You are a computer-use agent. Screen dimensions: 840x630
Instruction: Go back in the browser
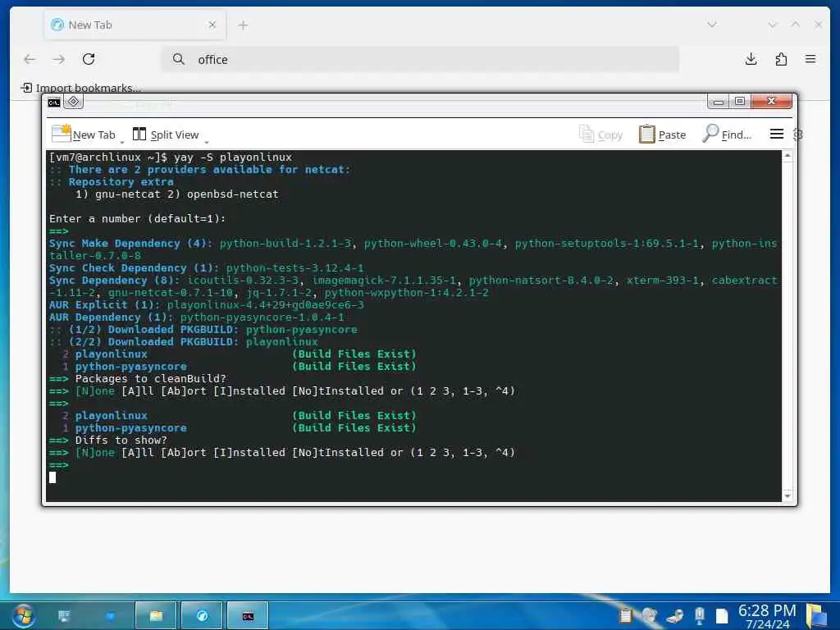pyautogui.click(x=30, y=59)
